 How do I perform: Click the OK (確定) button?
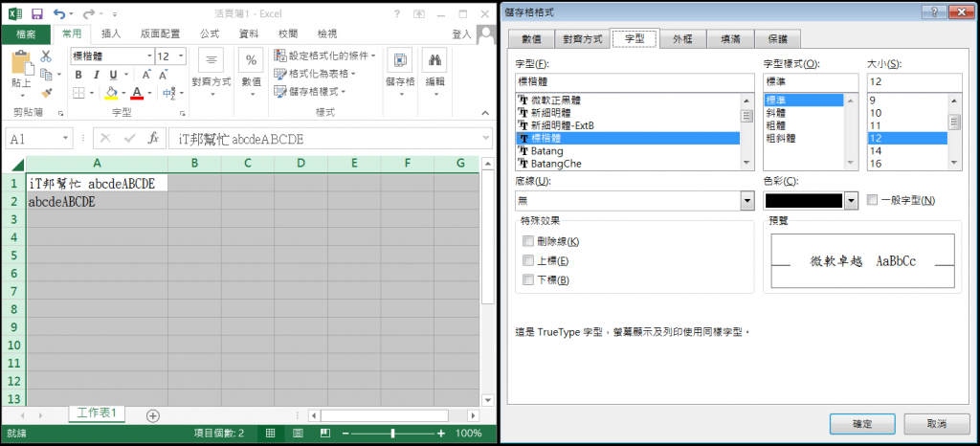tap(862, 423)
